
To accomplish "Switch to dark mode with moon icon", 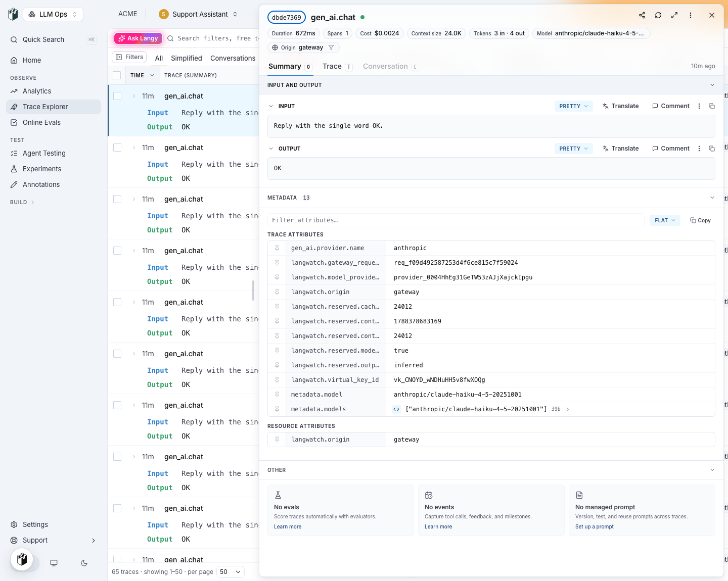I will [x=84, y=563].
